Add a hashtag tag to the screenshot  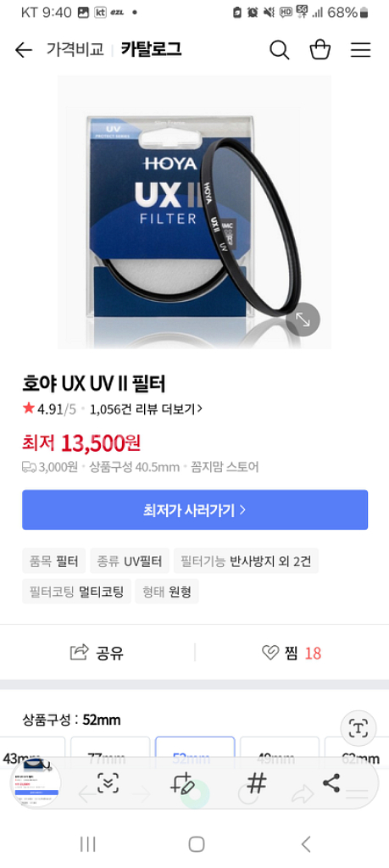tap(257, 782)
